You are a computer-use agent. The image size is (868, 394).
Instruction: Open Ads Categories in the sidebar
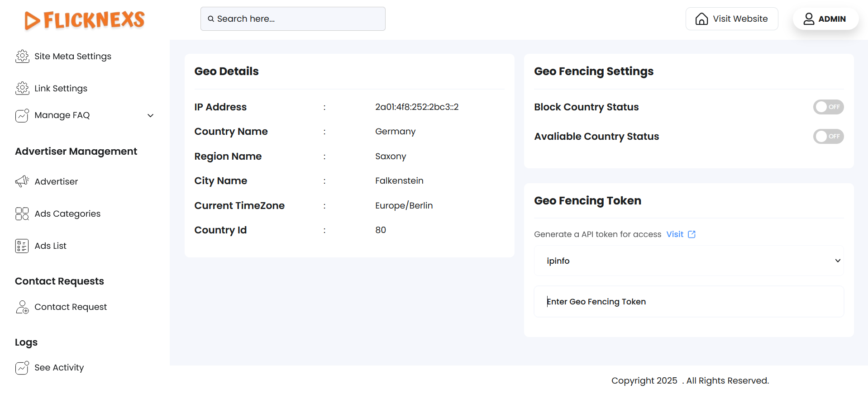[67, 214]
